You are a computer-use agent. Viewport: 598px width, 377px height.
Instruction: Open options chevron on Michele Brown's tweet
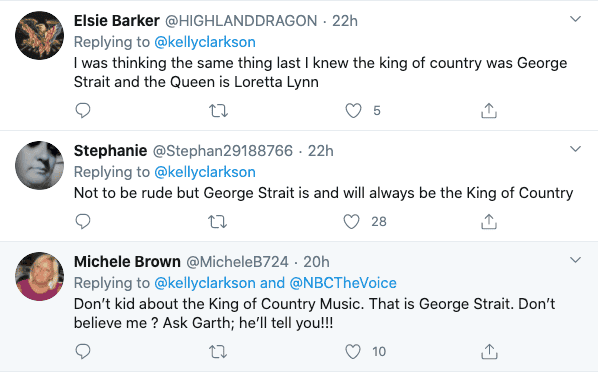click(x=575, y=260)
